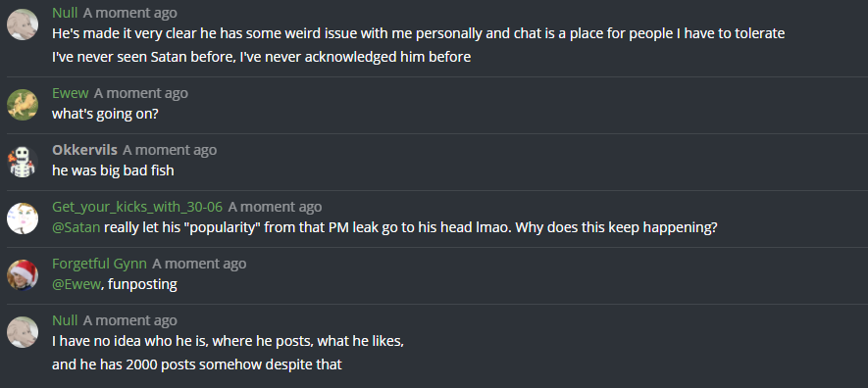Follow the @Ewew mention link

point(77,285)
